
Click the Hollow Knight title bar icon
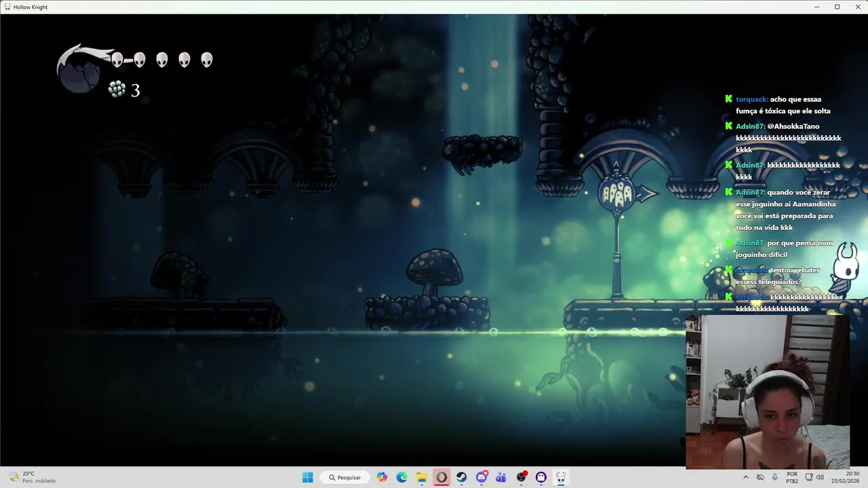(x=7, y=7)
